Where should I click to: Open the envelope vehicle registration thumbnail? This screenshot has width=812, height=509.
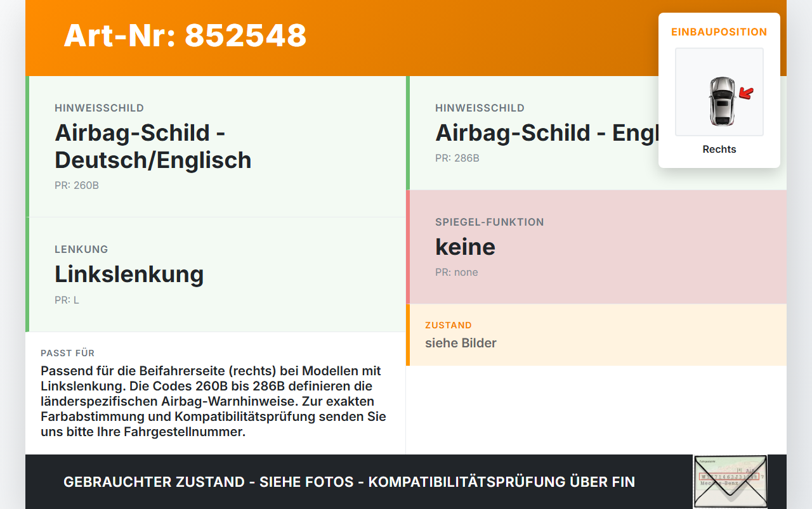point(730,482)
